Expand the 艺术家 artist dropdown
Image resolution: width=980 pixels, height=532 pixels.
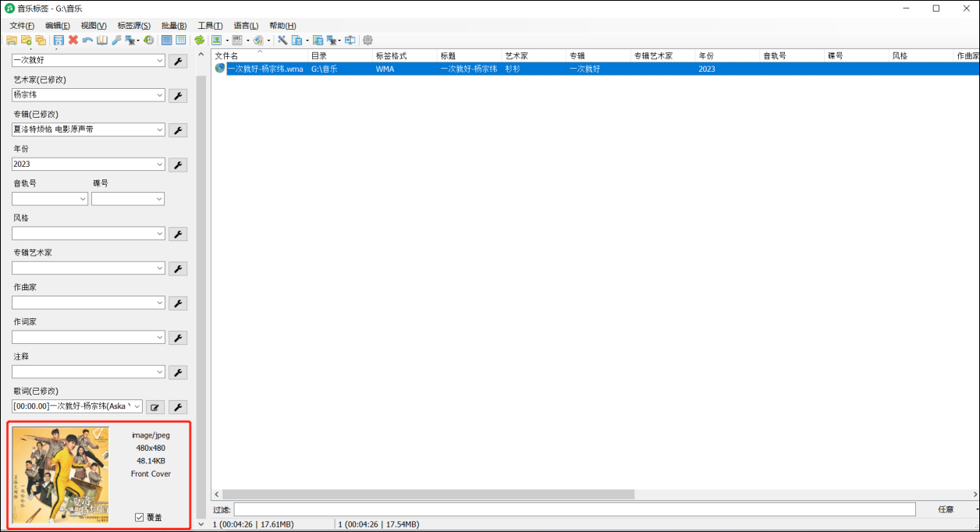(159, 95)
